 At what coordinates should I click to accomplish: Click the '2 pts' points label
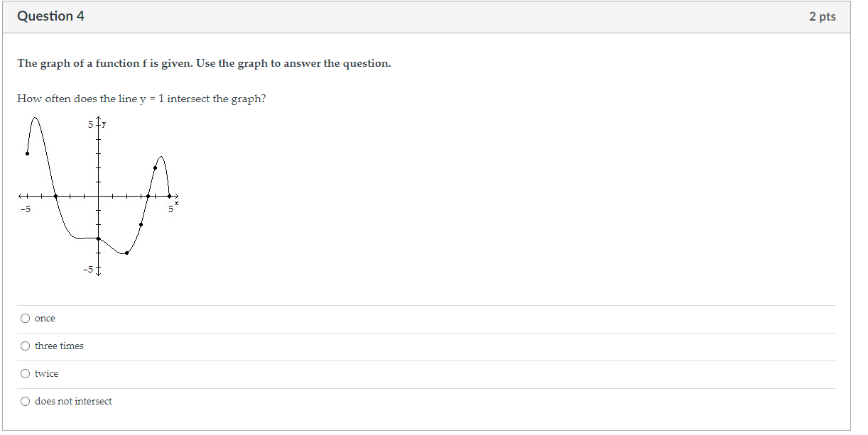click(x=822, y=16)
